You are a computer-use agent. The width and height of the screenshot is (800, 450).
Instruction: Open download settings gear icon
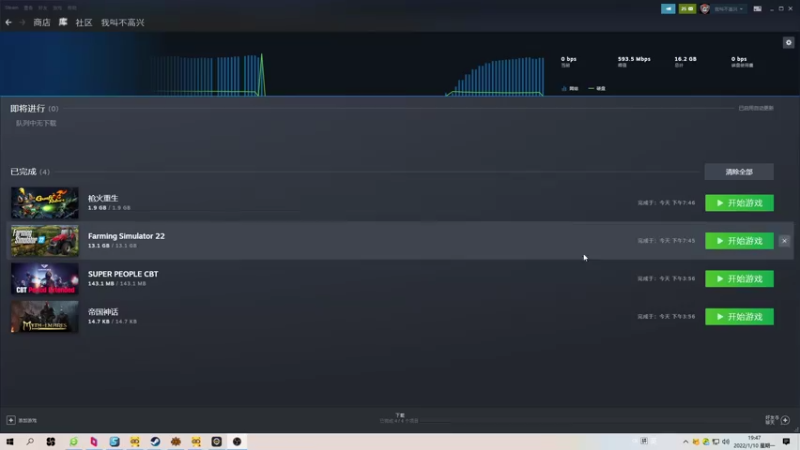point(788,42)
